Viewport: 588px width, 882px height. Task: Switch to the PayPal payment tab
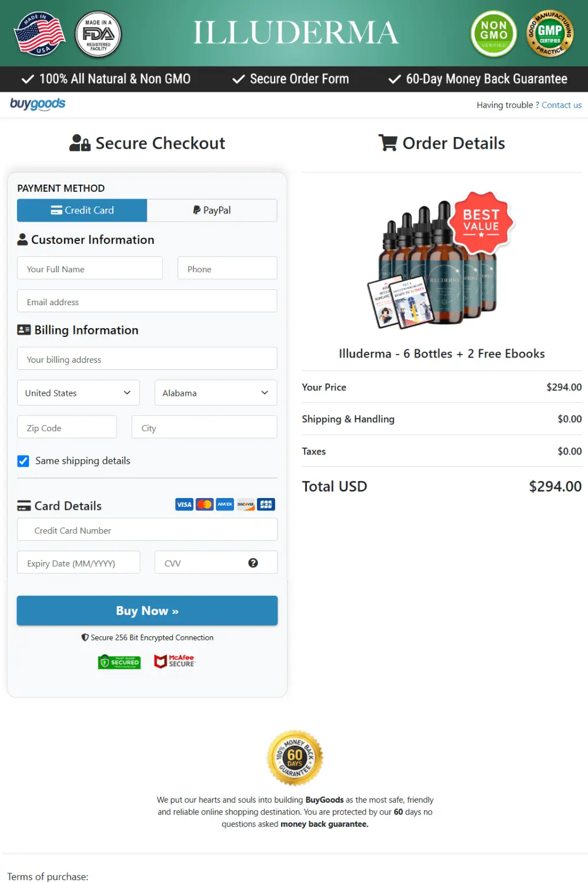tap(212, 210)
